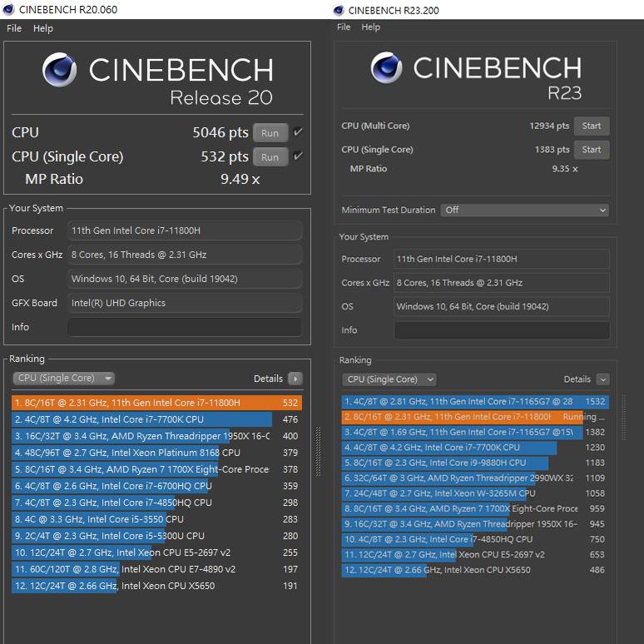Click R23 Processor field 11th Gen i7-11800H
644x644 pixels.
pos(502,259)
